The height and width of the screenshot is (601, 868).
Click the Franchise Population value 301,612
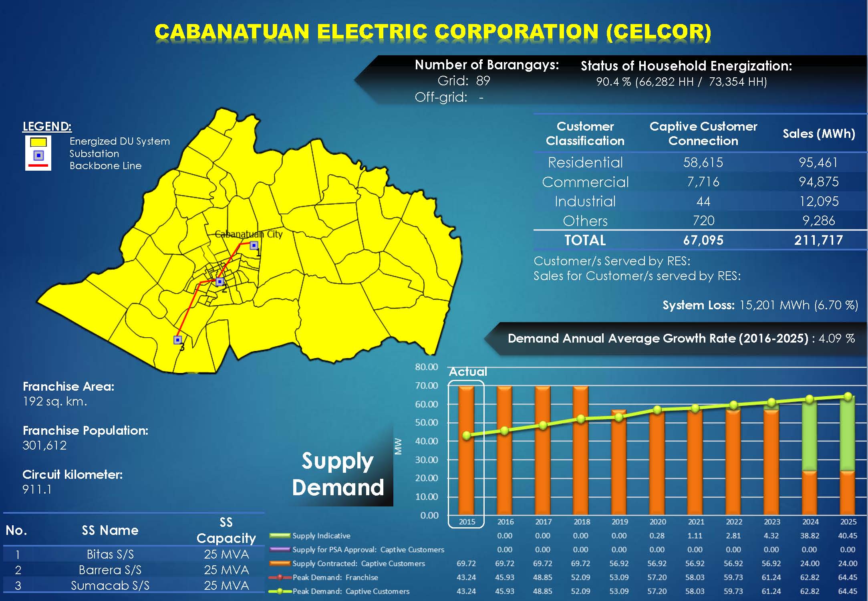[x=44, y=445]
